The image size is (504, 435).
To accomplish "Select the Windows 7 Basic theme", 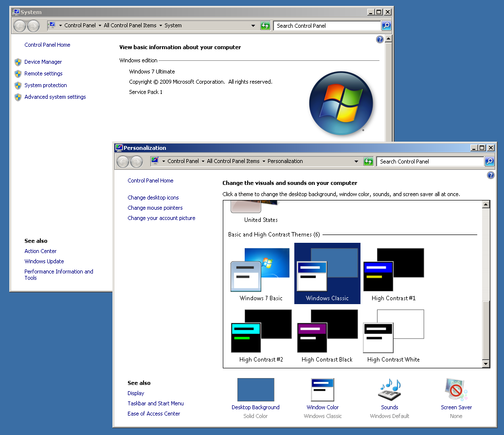I will [x=261, y=274].
